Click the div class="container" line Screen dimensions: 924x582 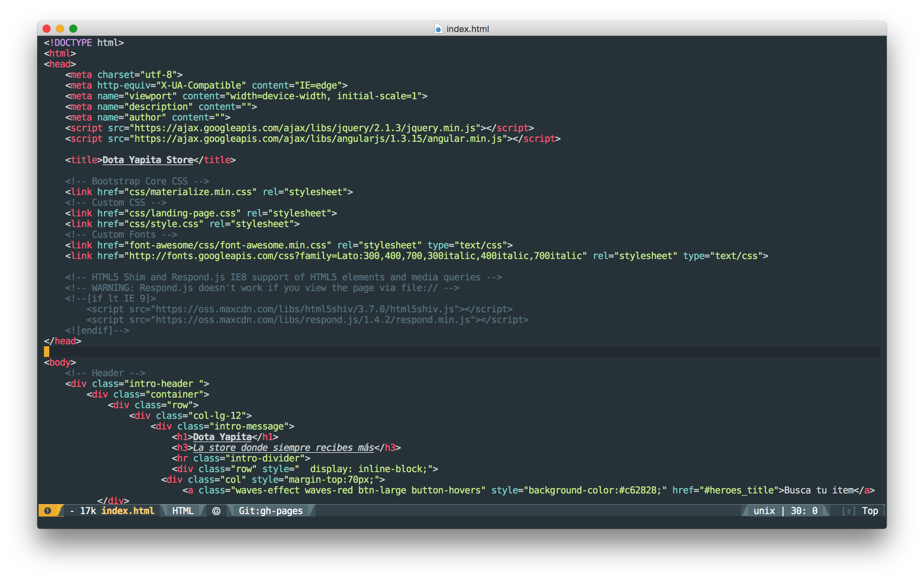click(x=148, y=394)
